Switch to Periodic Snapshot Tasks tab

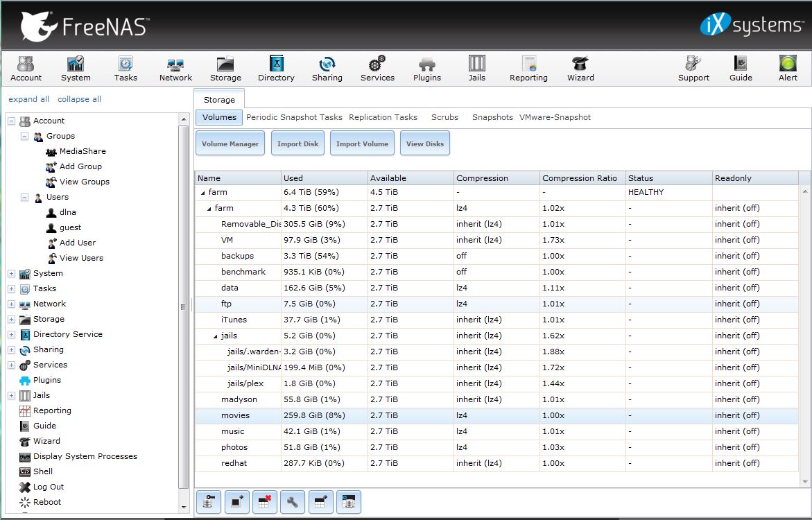[294, 117]
